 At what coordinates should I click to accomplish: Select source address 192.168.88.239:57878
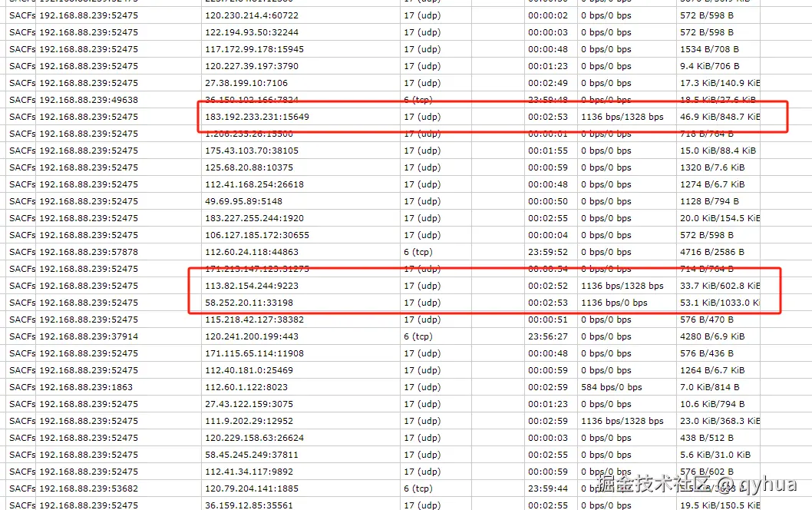coord(88,252)
